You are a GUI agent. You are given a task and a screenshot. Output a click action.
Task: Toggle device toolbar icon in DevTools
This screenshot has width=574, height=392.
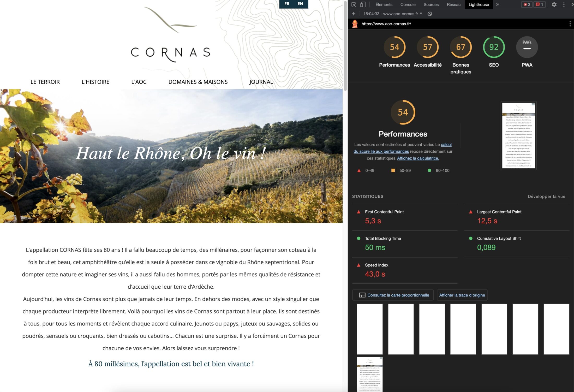(363, 4)
